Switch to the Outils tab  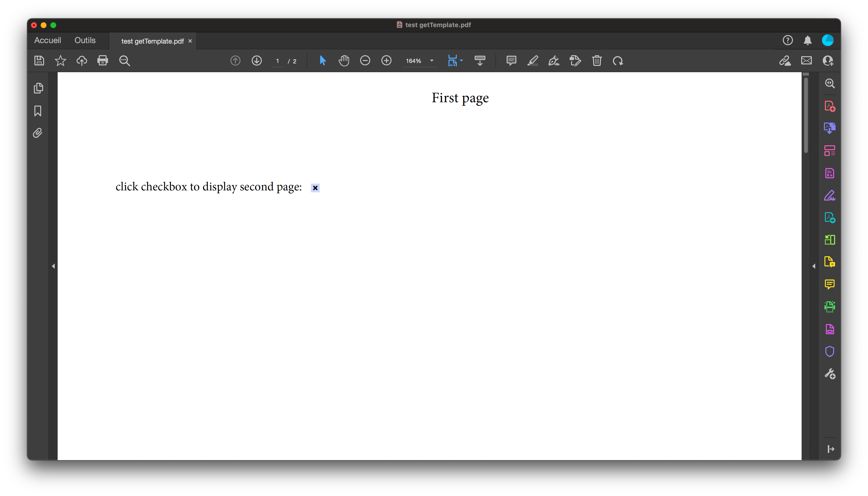tap(85, 40)
